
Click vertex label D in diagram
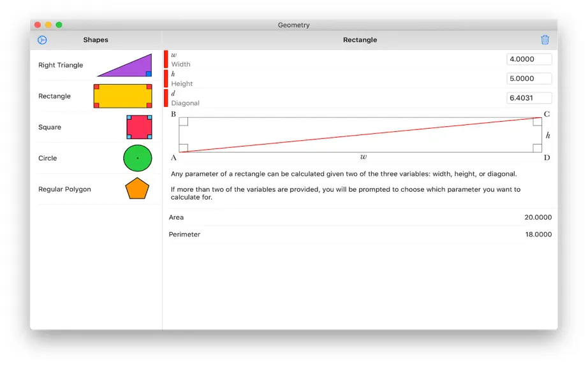pyautogui.click(x=547, y=157)
